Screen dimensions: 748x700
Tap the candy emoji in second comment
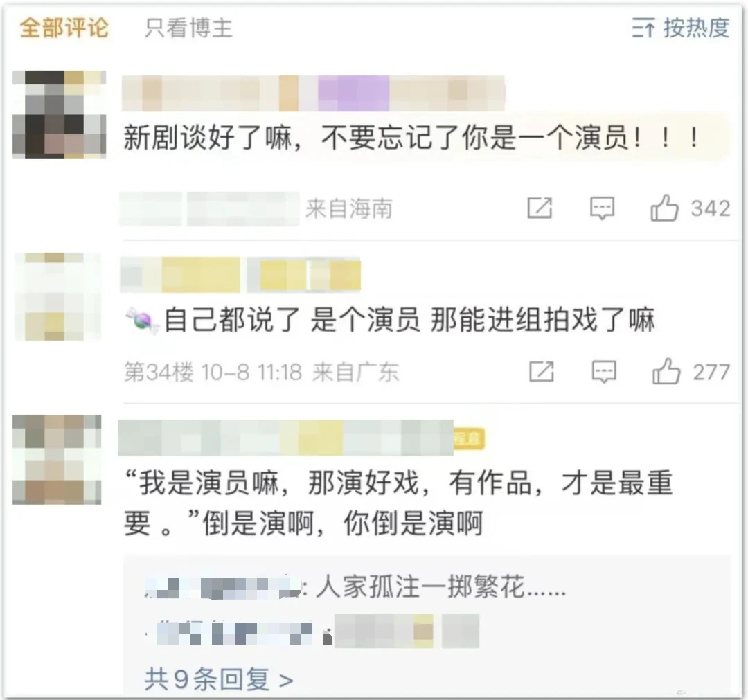point(142,321)
